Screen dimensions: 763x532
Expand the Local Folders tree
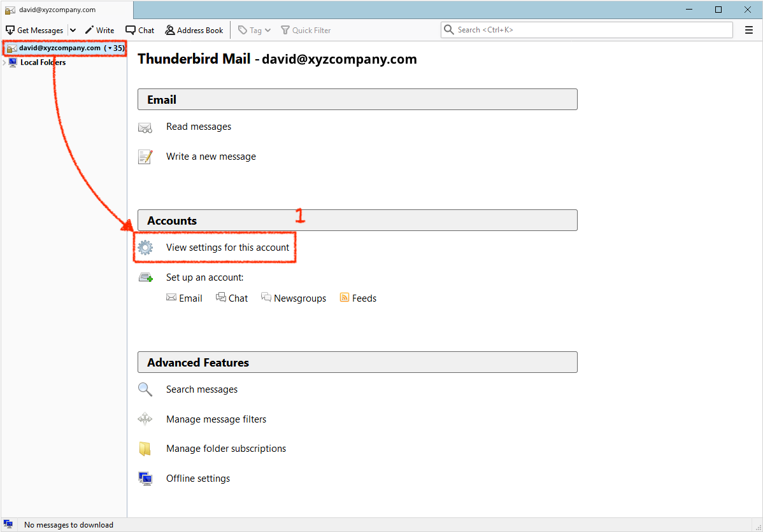coord(4,62)
